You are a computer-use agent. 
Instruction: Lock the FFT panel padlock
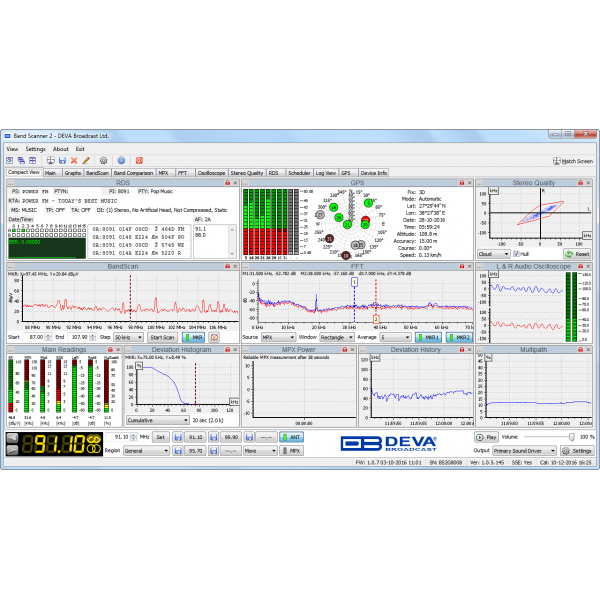pos(461,266)
